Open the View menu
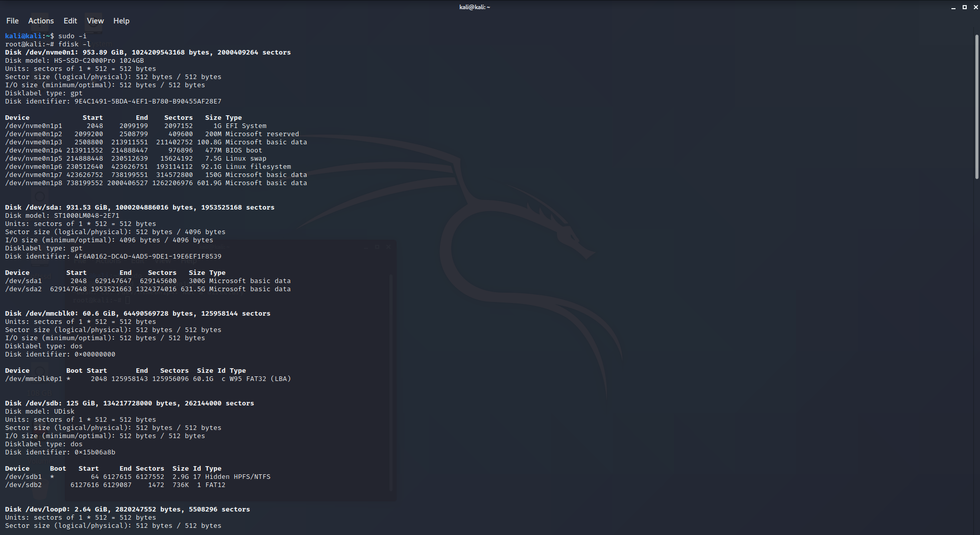Screen dimensions: 980x535 pos(95,21)
